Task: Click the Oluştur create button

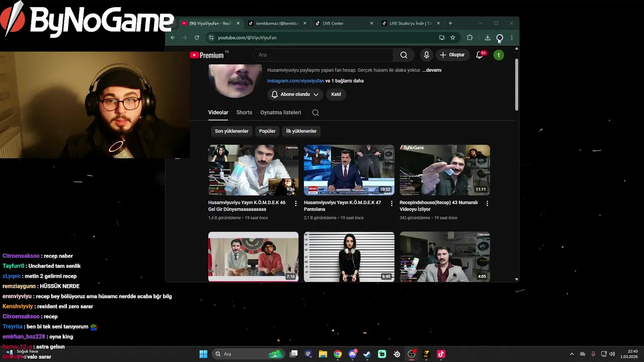Action: point(452,55)
